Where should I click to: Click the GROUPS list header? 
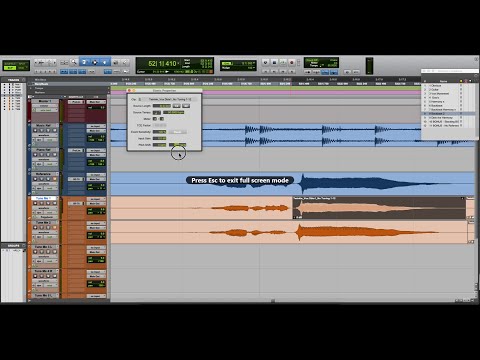click(13, 246)
